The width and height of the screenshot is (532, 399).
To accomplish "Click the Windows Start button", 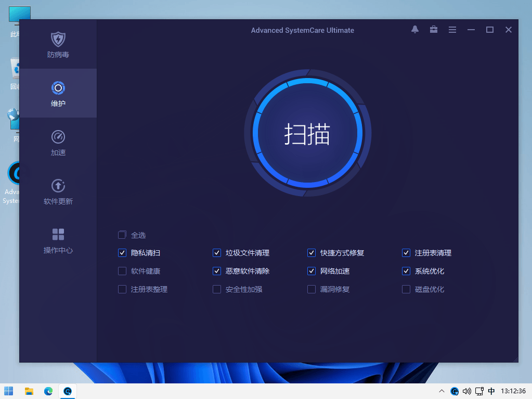I will tap(9, 391).
